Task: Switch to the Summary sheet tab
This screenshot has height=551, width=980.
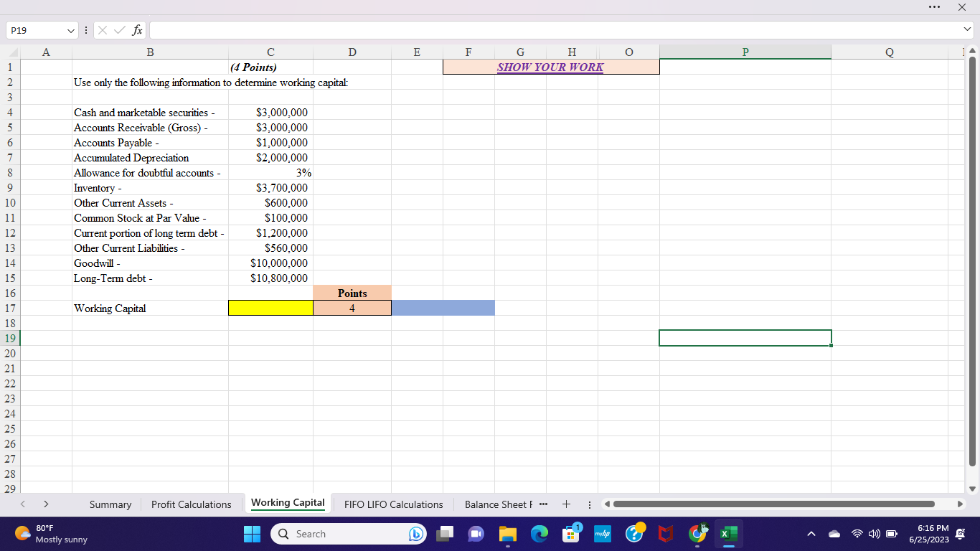Action: [110, 504]
